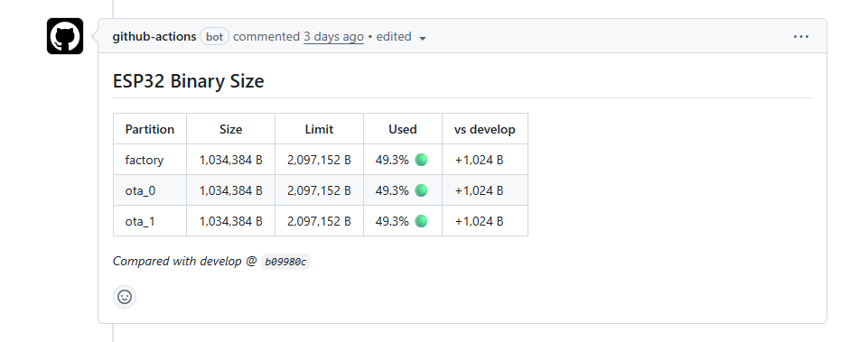868x342 pixels.
Task: Select the word 'commented' in the header
Action: [266, 36]
